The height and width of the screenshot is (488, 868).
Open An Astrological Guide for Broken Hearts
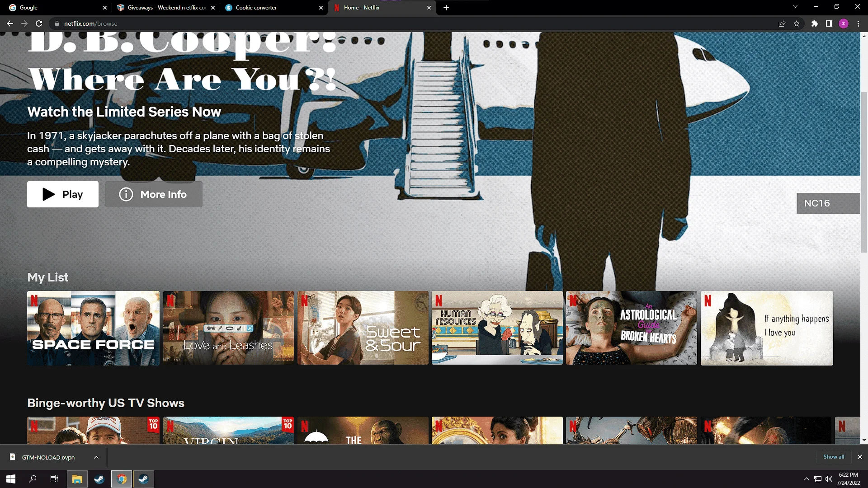pos(632,328)
